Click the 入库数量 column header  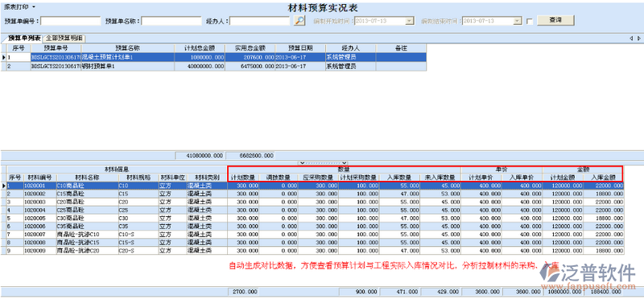pos(399,178)
